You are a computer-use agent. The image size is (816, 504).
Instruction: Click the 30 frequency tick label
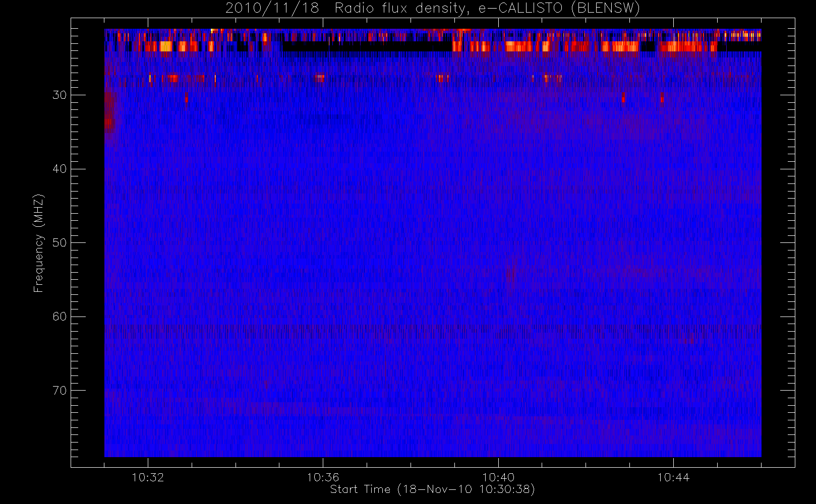60,95
